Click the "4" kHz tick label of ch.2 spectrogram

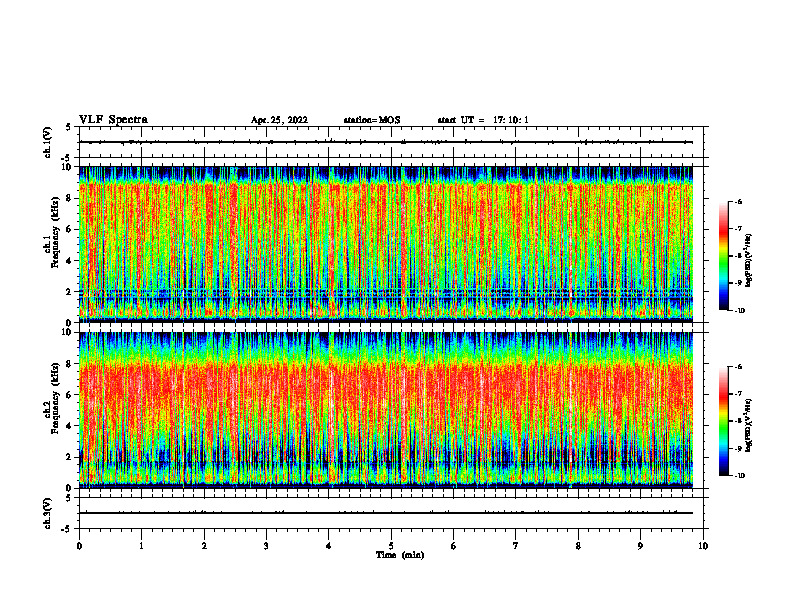click(x=69, y=426)
